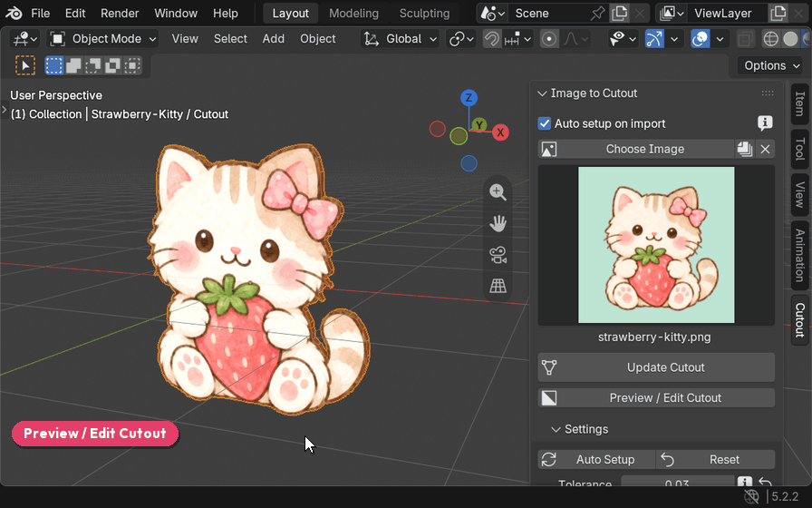Open the Edit menu
812x508 pixels.
coord(75,14)
